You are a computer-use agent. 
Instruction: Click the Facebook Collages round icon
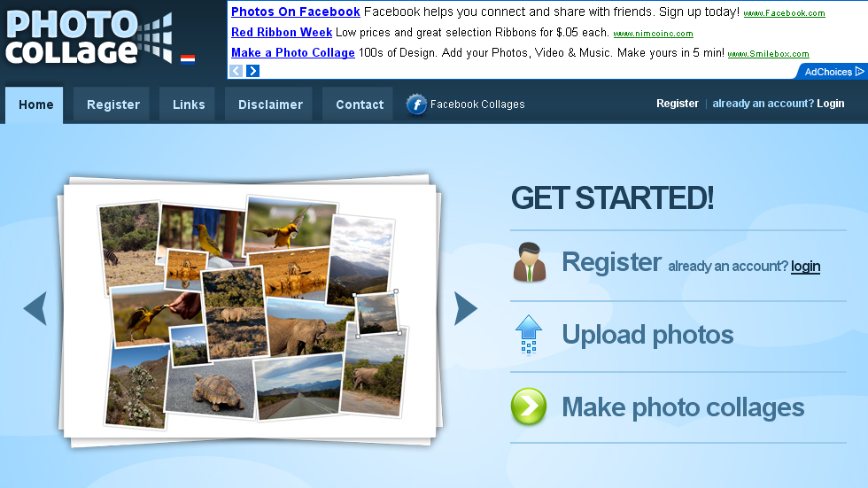(x=416, y=104)
